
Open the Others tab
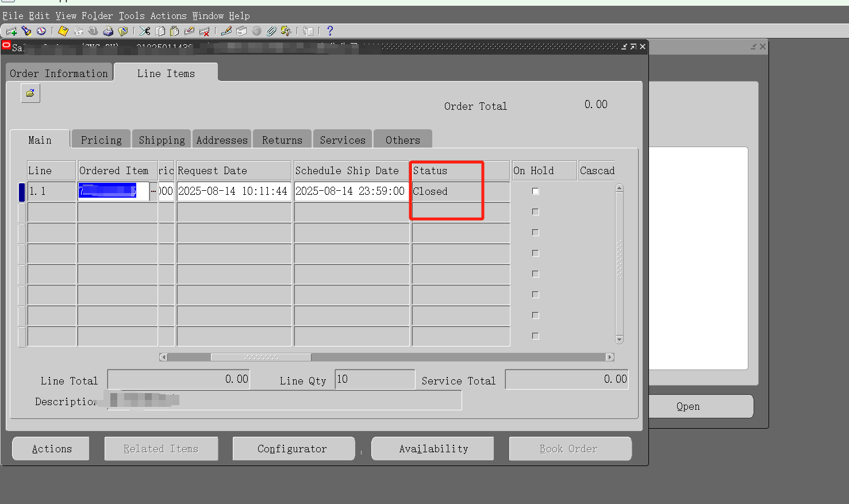(403, 140)
